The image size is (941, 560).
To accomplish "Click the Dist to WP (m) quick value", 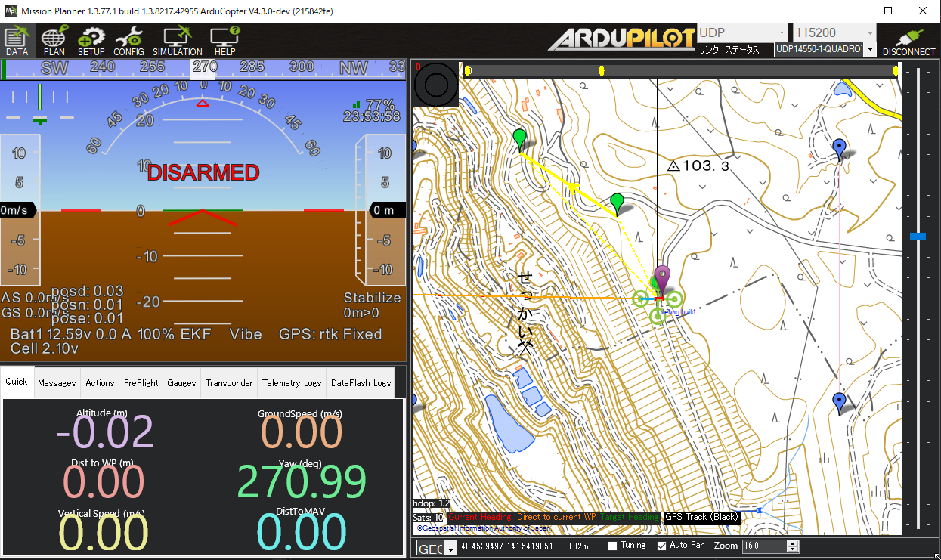I will pos(104,481).
